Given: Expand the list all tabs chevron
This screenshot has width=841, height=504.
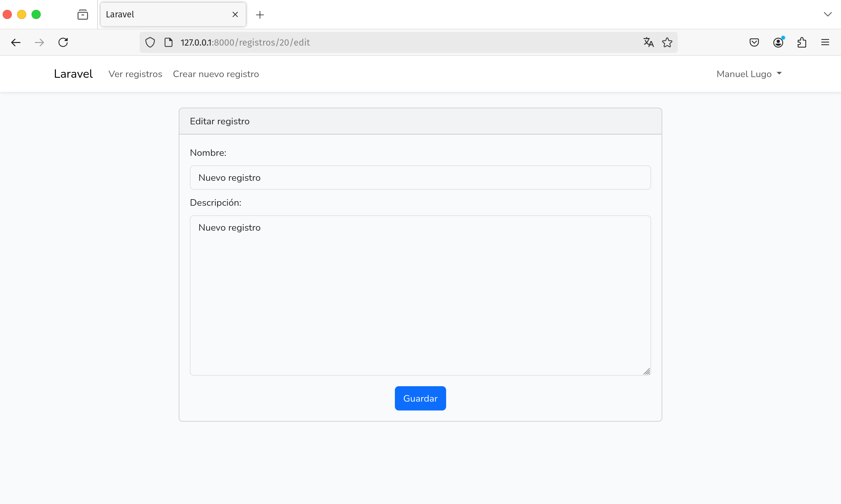Looking at the screenshot, I should pos(828,14).
